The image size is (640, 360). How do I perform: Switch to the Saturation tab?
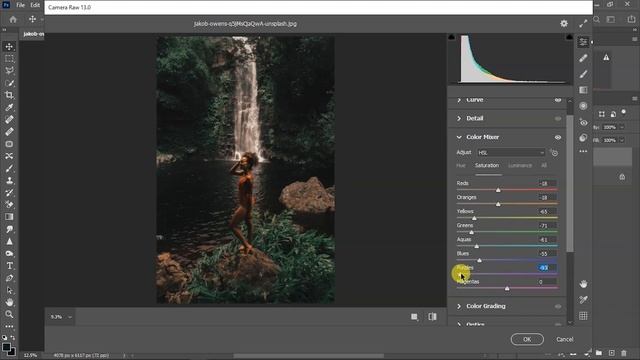pos(487,166)
